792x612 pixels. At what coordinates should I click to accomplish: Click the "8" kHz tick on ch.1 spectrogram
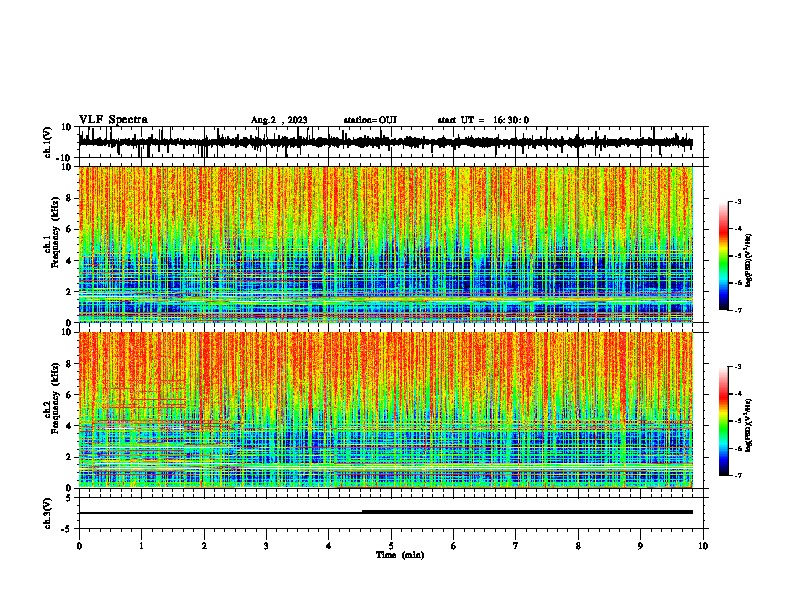(69, 198)
